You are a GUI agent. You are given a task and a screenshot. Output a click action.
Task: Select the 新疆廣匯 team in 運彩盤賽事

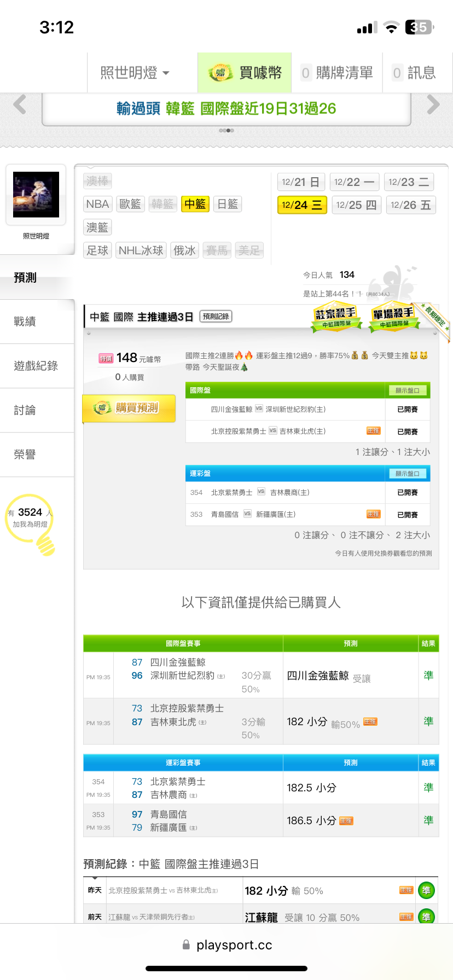coord(169,827)
